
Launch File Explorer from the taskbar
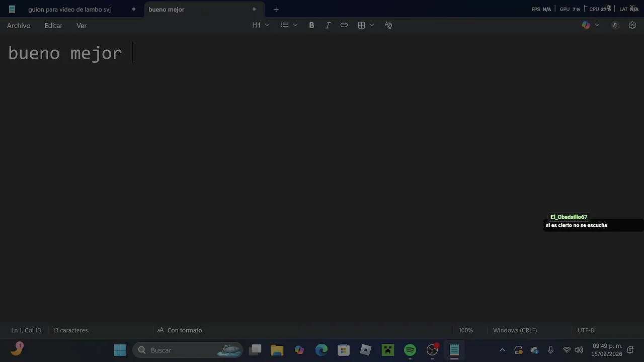point(277,350)
